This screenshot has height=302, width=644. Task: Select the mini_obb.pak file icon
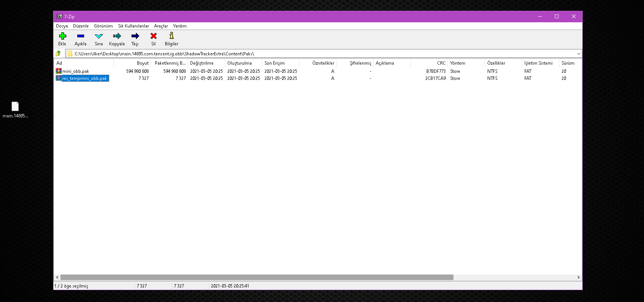(59, 71)
